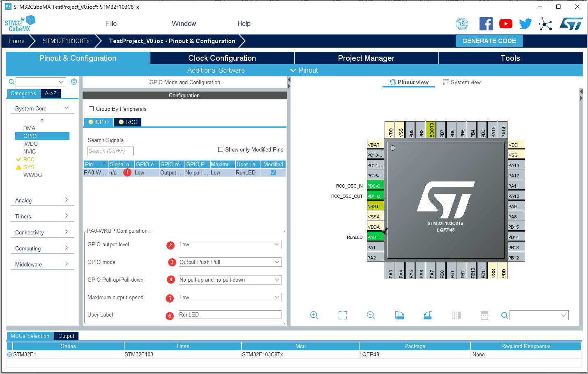Open the GPIO output level dropdown

pos(230,245)
